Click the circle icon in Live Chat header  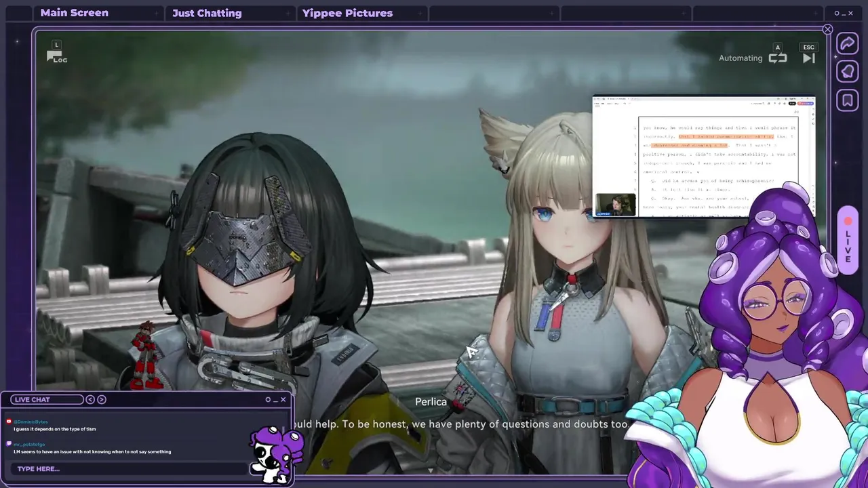(x=268, y=399)
